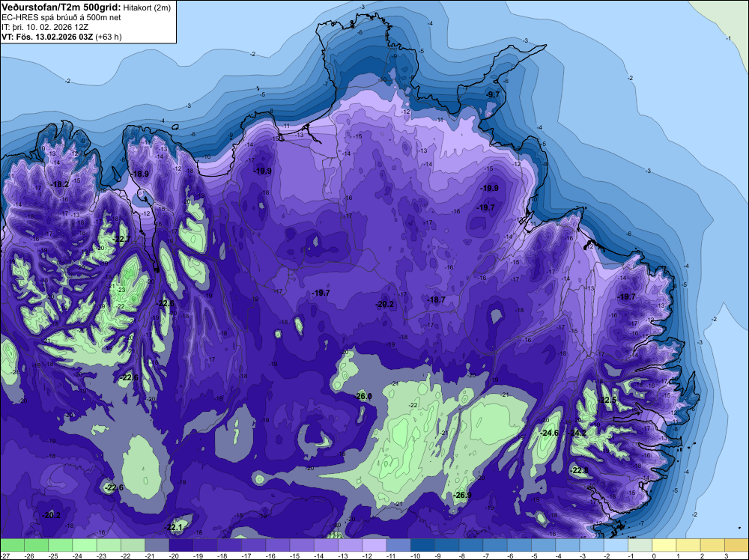The height and width of the screenshot is (560, 749).
Task: Pick the medium blue legend swatch labelled -6
Action: pyautogui.click(x=519, y=545)
